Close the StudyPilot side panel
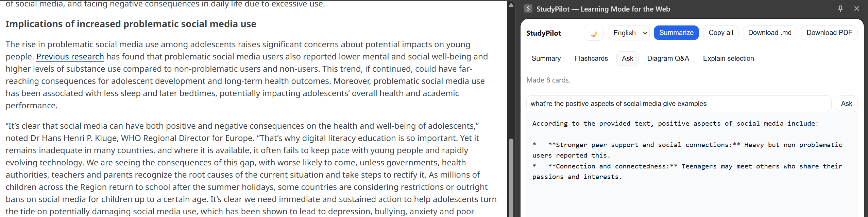The height and width of the screenshot is (217, 868). coord(857,9)
